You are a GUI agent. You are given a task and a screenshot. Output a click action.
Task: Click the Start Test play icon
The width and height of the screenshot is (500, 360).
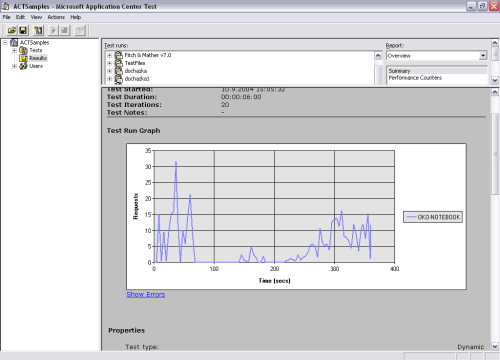[53, 31]
